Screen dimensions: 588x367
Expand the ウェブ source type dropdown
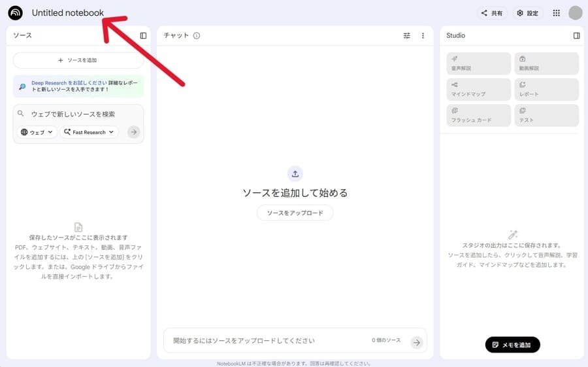coord(37,132)
